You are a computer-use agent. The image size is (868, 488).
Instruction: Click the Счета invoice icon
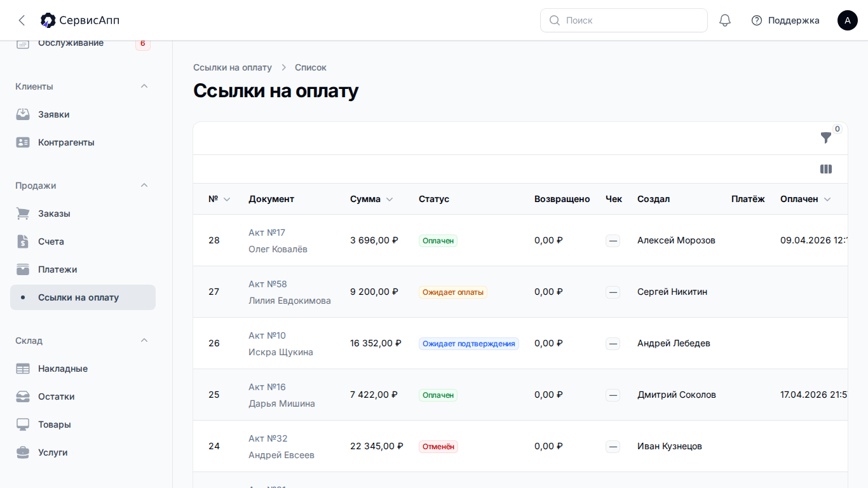click(23, 241)
